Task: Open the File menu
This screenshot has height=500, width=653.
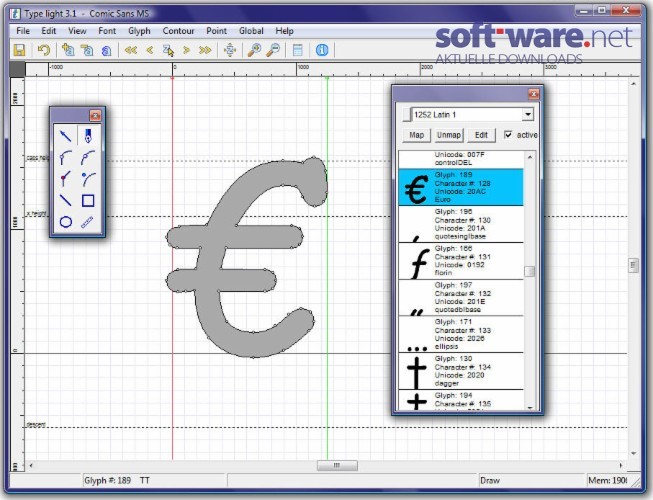Action: click(23, 31)
